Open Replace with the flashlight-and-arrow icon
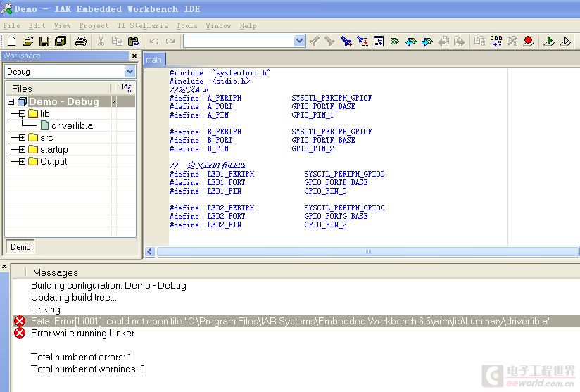This screenshot has width=580, height=392. [362, 41]
